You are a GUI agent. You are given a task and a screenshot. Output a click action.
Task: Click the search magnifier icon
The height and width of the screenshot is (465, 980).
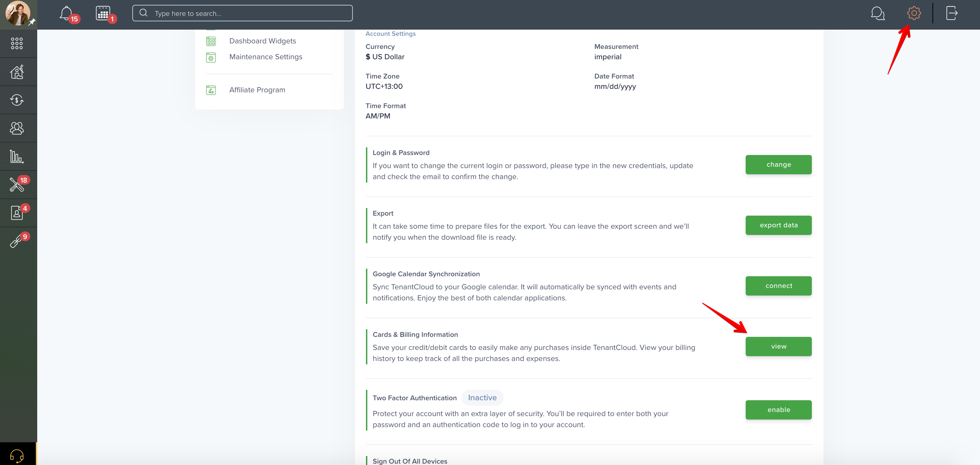point(143,13)
